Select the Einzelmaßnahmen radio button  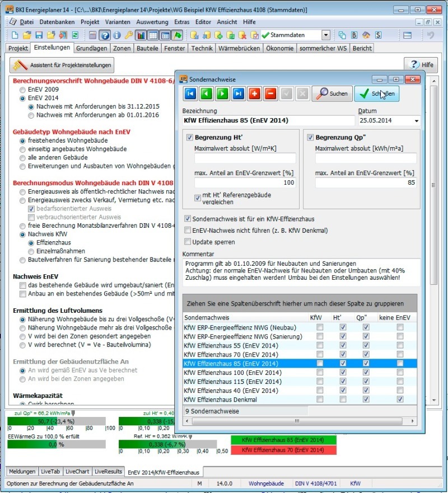point(31,251)
